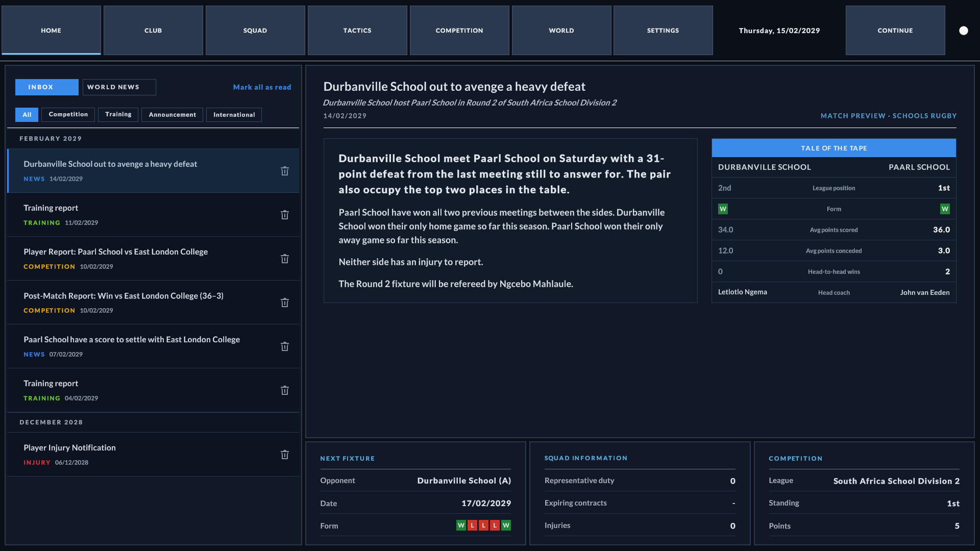Delete the Player Injury Notification message
The width and height of the screenshot is (980, 551).
[x=285, y=455]
